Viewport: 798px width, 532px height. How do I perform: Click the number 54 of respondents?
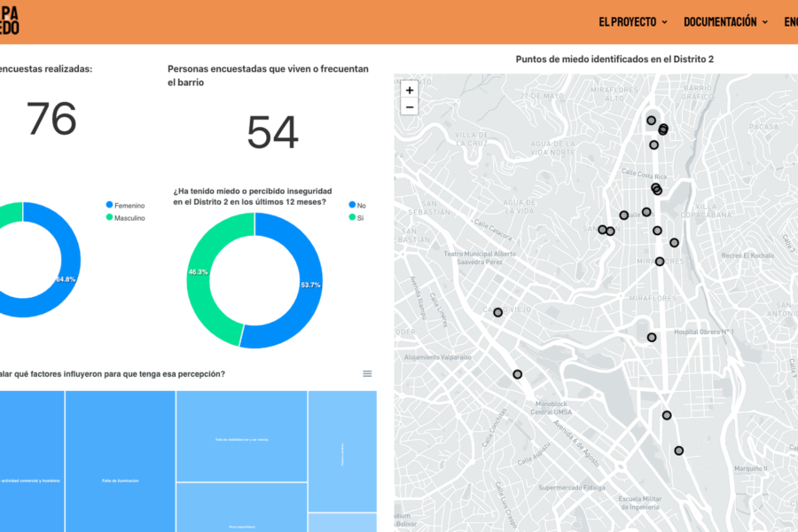[x=272, y=132]
